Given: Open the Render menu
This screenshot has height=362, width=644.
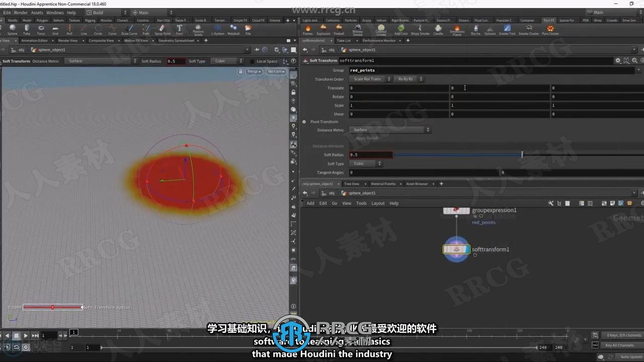Looking at the screenshot, I should 21,13.
